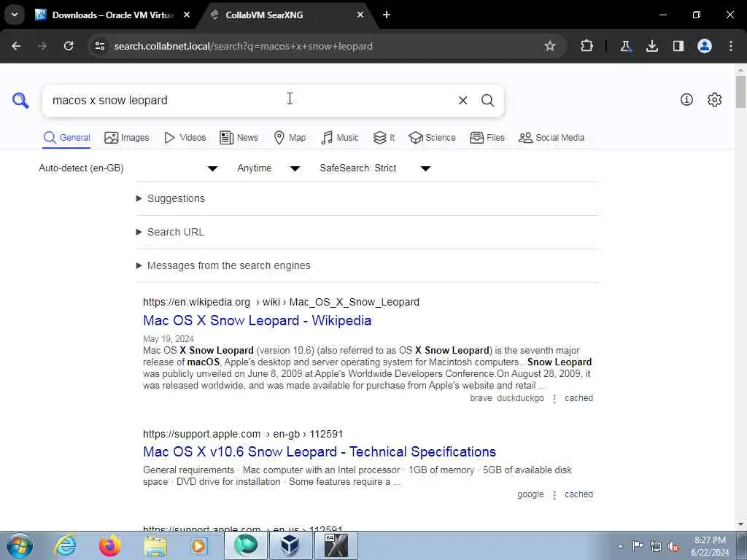
Task: Open the Action Center flag icon
Action: click(x=638, y=546)
